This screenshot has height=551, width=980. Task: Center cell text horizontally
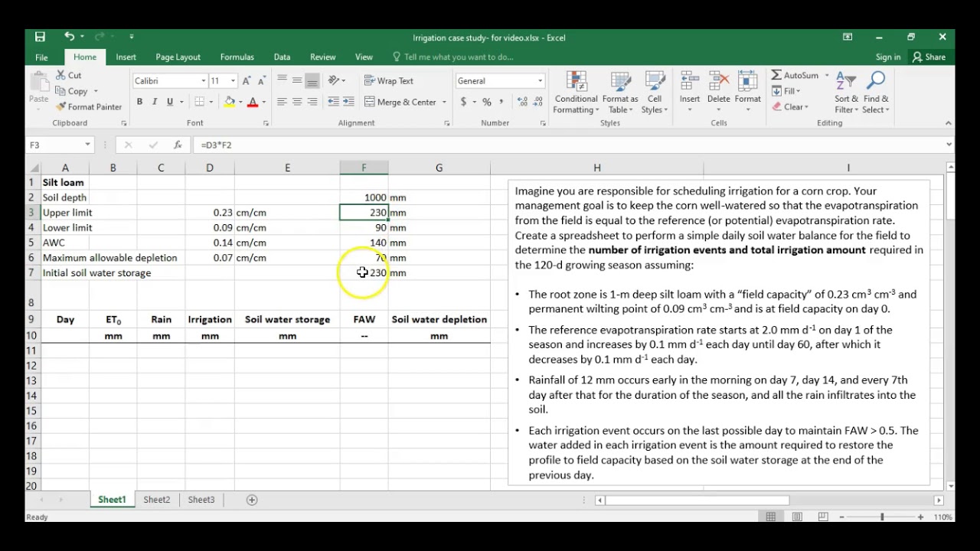pyautogui.click(x=297, y=102)
